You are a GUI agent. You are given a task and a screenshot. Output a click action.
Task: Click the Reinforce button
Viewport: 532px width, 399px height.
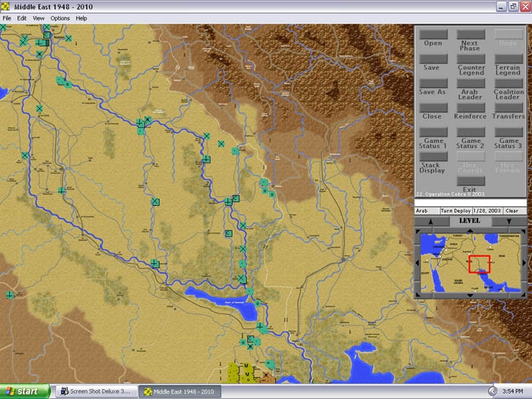470,108
